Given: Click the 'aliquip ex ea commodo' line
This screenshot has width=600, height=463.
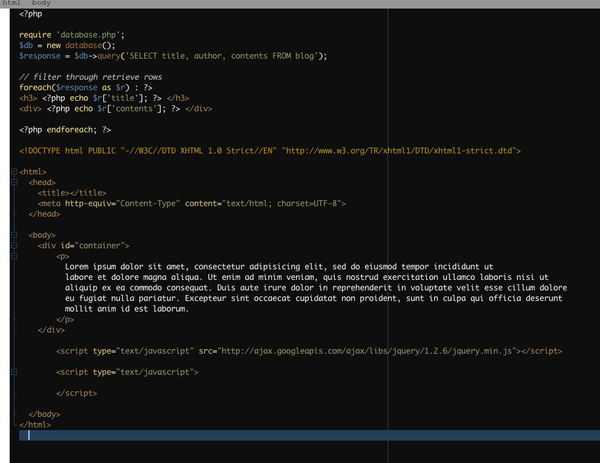Looking at the screenshot, I should [316, 287].
